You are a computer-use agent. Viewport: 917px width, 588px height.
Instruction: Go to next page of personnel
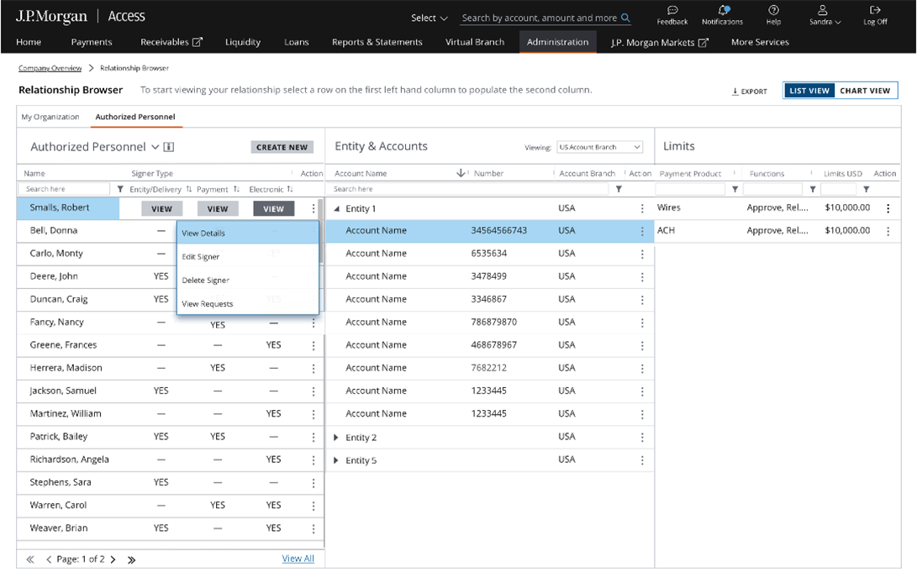tap(113, 559)
